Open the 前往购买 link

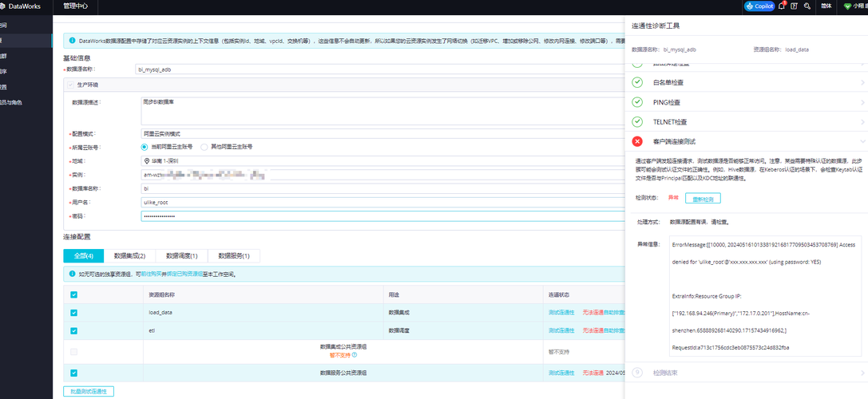150,274
